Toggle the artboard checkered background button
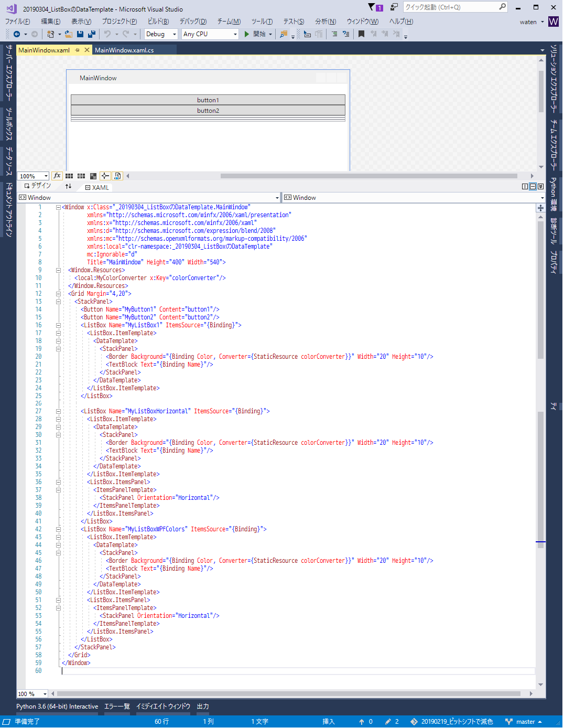This screenshot has width=564, height=728. (x=93, y=176)
